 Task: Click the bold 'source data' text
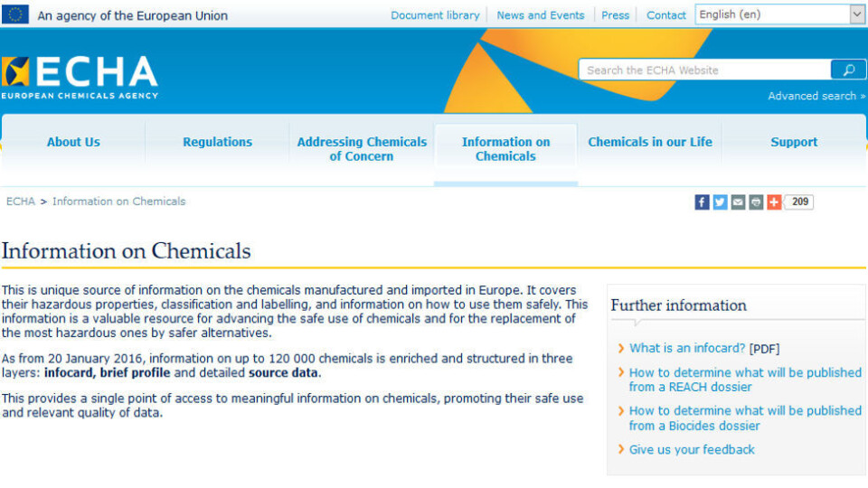click(283, 372)
